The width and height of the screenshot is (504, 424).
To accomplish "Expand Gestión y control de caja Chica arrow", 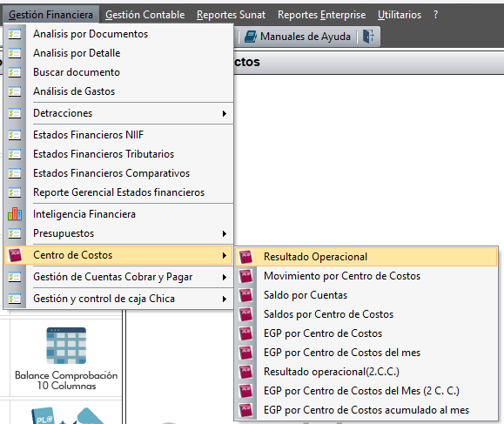I will click(x=225, y=299).
